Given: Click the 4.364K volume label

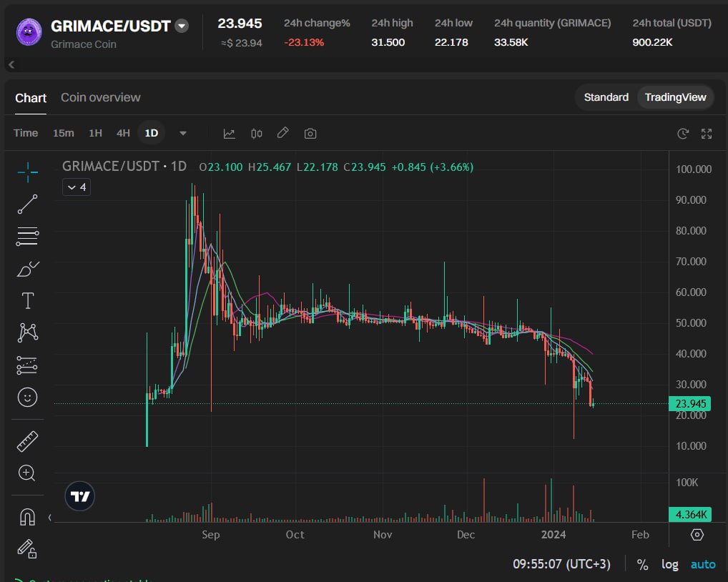Looking at the screenshot, I should 690,515.
